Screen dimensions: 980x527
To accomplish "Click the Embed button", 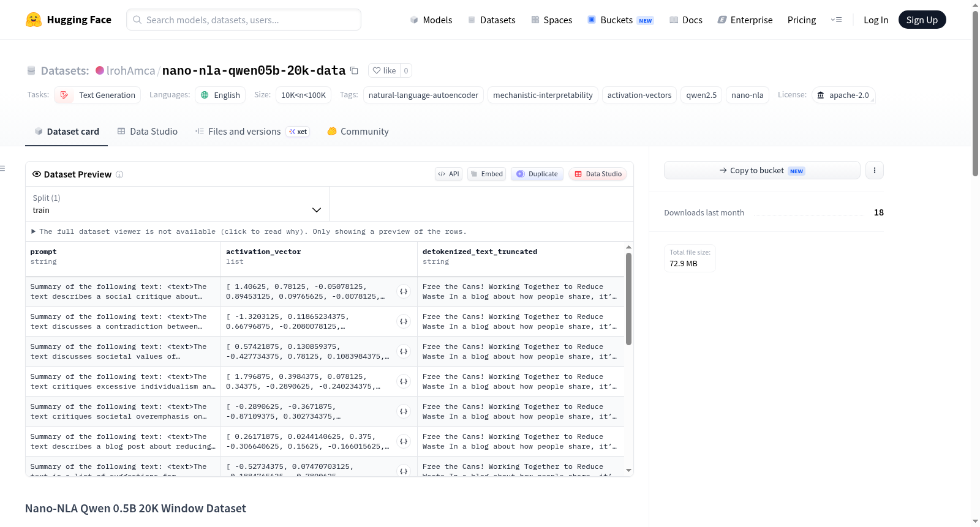I will tap(487, 174).
